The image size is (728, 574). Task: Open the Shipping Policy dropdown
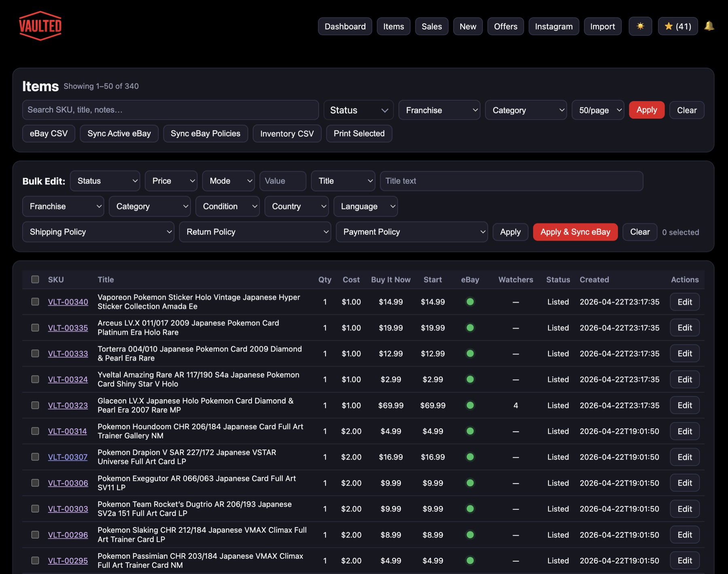(x=98, y=232)
